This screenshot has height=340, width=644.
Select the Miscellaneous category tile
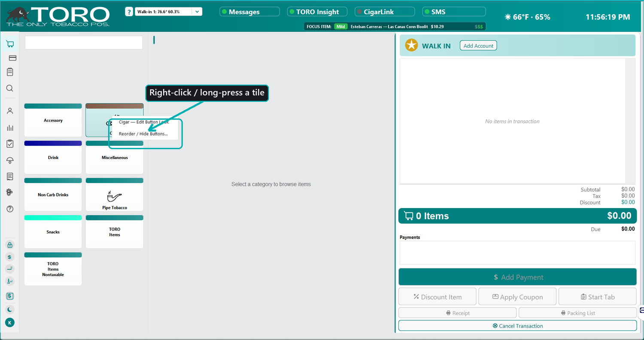115,157
